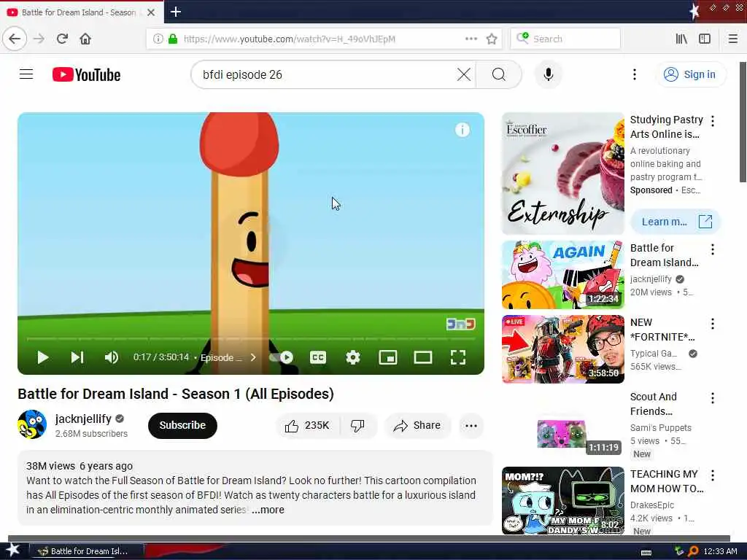This screenshot has width=747, height=560.
Task: Open the live NEW FORTNITE video thumbnail
Action: pos(562,349)
